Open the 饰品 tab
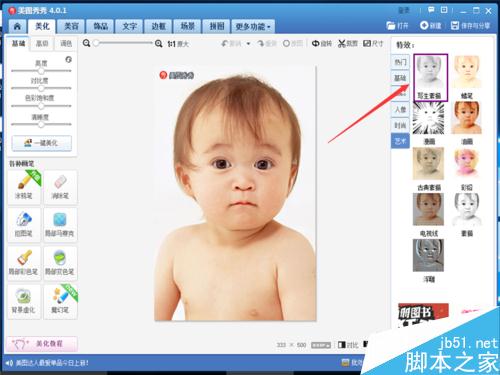The image size is (500, 375). (100, 26)
